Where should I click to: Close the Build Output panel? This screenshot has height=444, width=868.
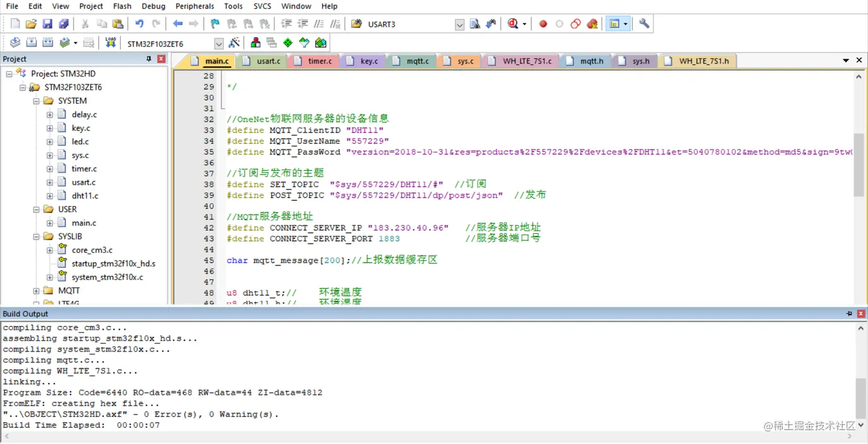click(x=861, y=314)
